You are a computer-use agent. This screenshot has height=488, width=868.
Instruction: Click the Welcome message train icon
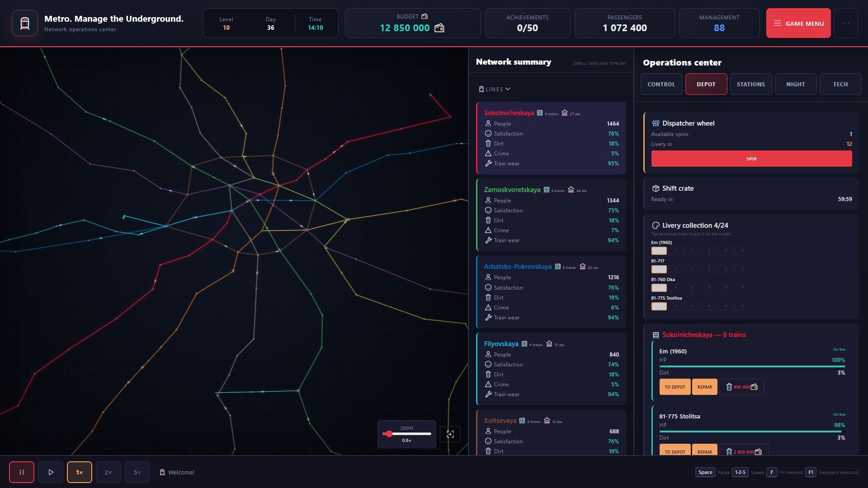[162, 472]
